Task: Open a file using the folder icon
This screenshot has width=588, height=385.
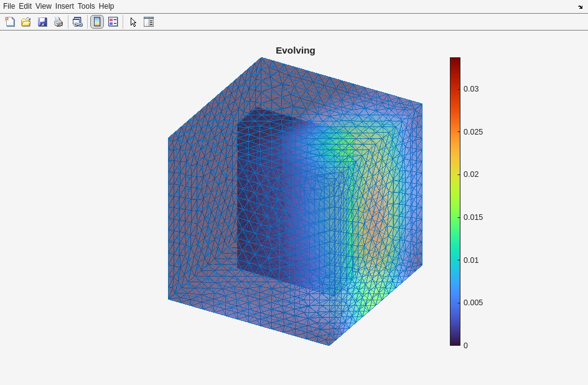Action: click(x=26, y=22)
